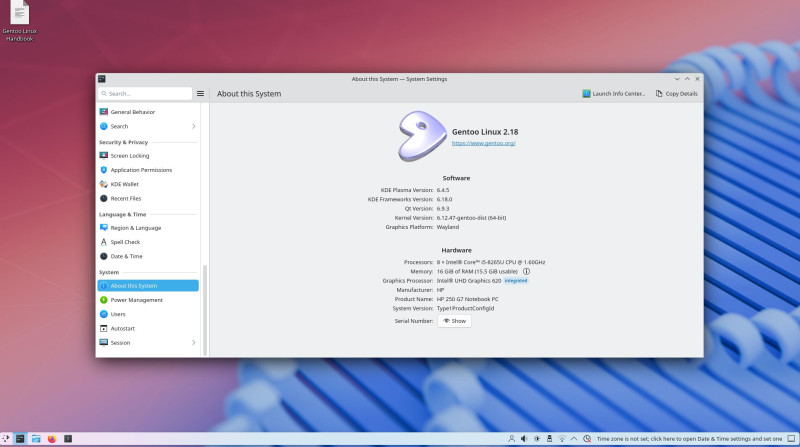Screen dimensions: 800x447
Task: Open the gentoo.org website link
Action: click(483, 143)
